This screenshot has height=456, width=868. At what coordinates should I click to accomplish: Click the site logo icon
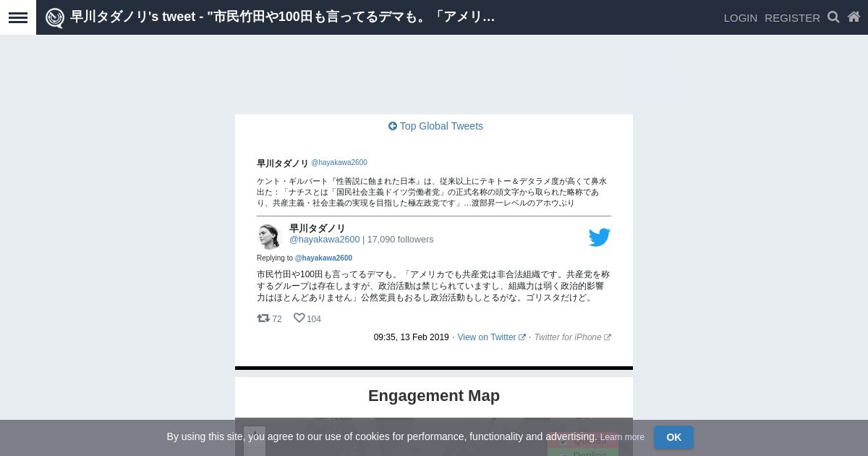[55, 17]
